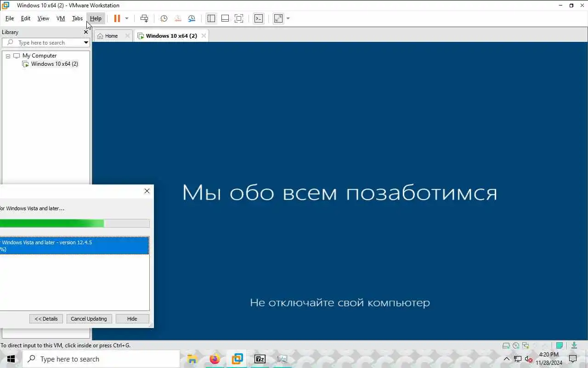This screenshot has height=368, width=588.
Task: Open the stretch guest dropdown arrow
Action: pos(288,18)
